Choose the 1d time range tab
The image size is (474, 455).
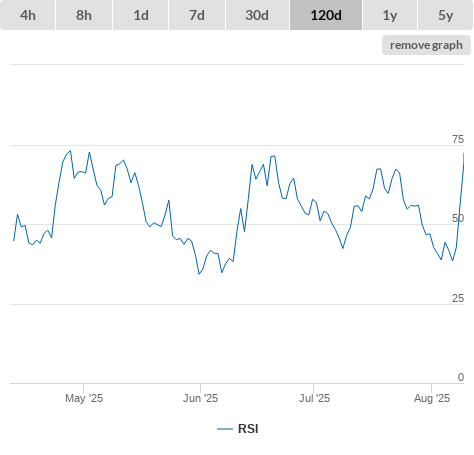pyautogui.click(x=141, y=15)
